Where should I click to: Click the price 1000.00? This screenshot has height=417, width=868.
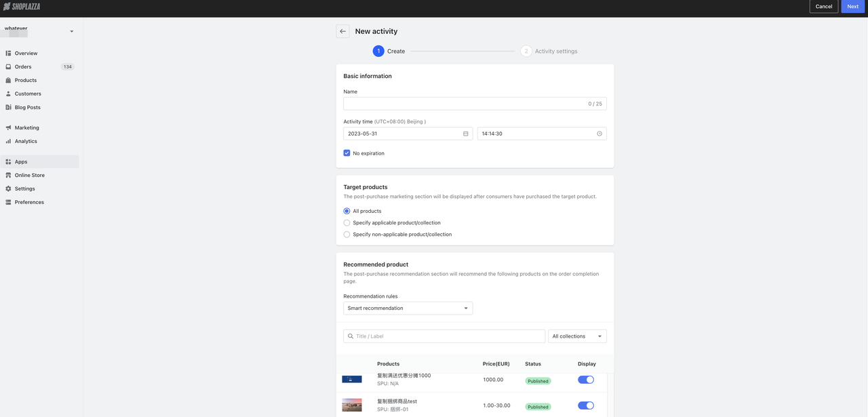(493, 380)
